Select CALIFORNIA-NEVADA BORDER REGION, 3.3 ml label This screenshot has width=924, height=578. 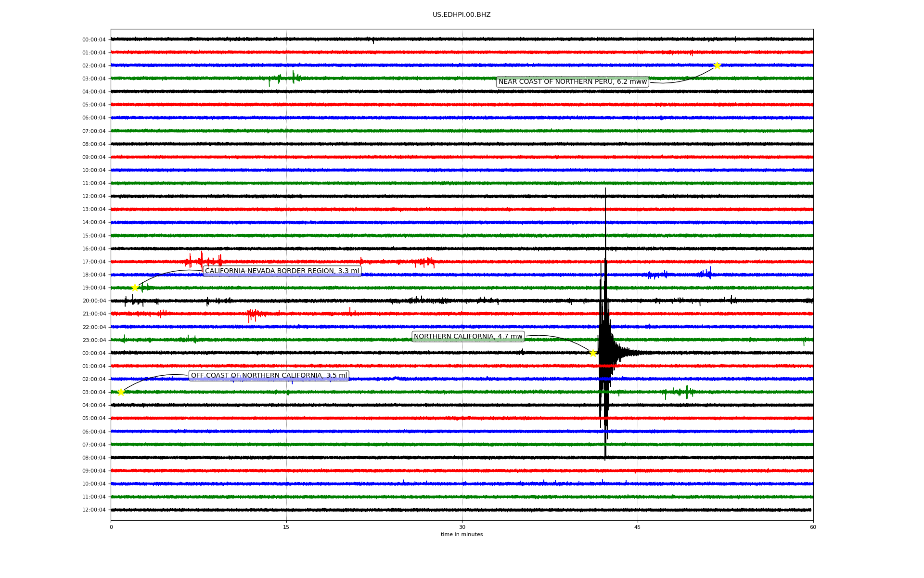point(282,271)
